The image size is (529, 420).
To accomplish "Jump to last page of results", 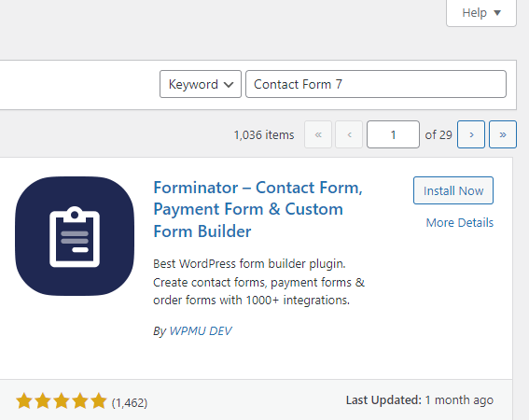I will (503, 134).
